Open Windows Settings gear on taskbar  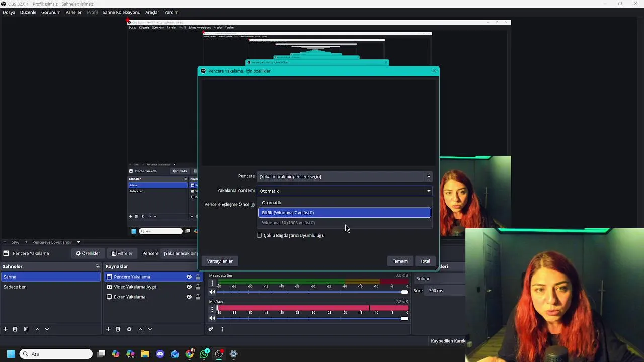click(233, 354)
